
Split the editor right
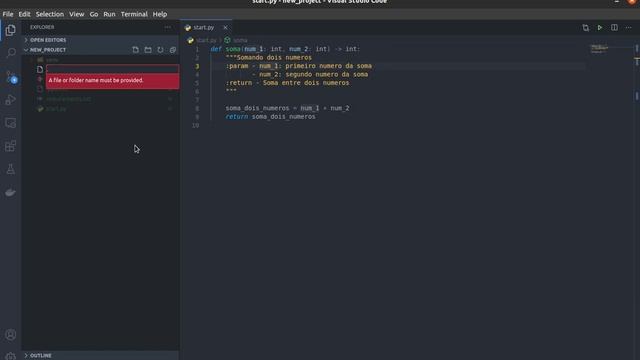click(x=614, y=28)
